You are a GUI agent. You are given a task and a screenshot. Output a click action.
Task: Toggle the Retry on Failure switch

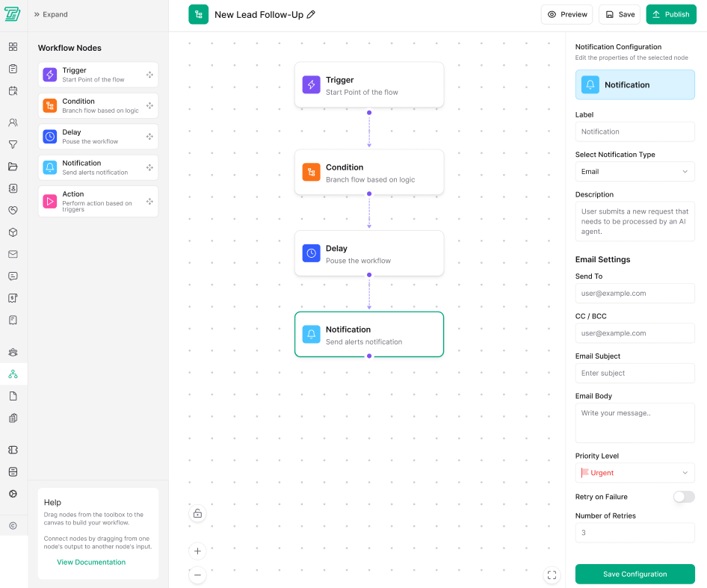[683, 497]
